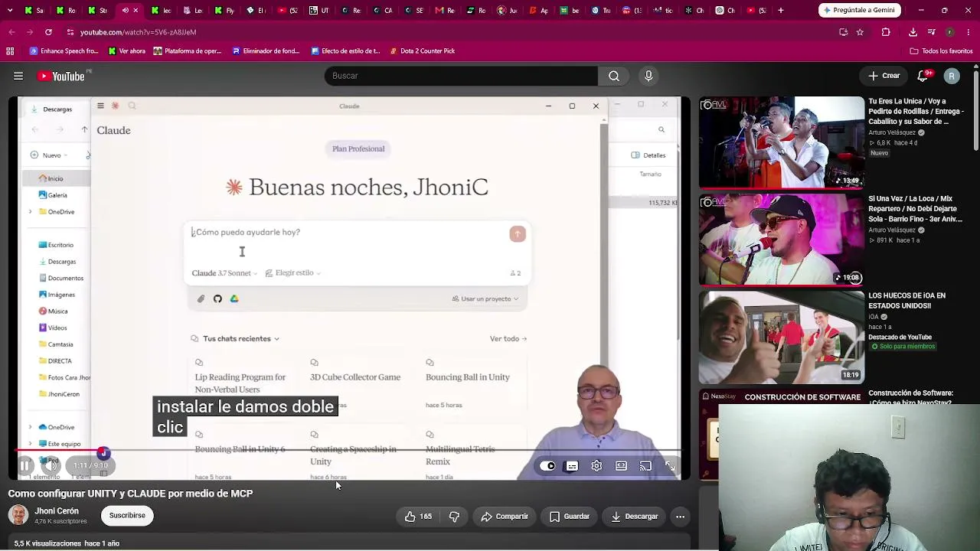Focus the YouTube Buscar search field
980x551 pixels.
pyautogui.click(x=461, y=76)
